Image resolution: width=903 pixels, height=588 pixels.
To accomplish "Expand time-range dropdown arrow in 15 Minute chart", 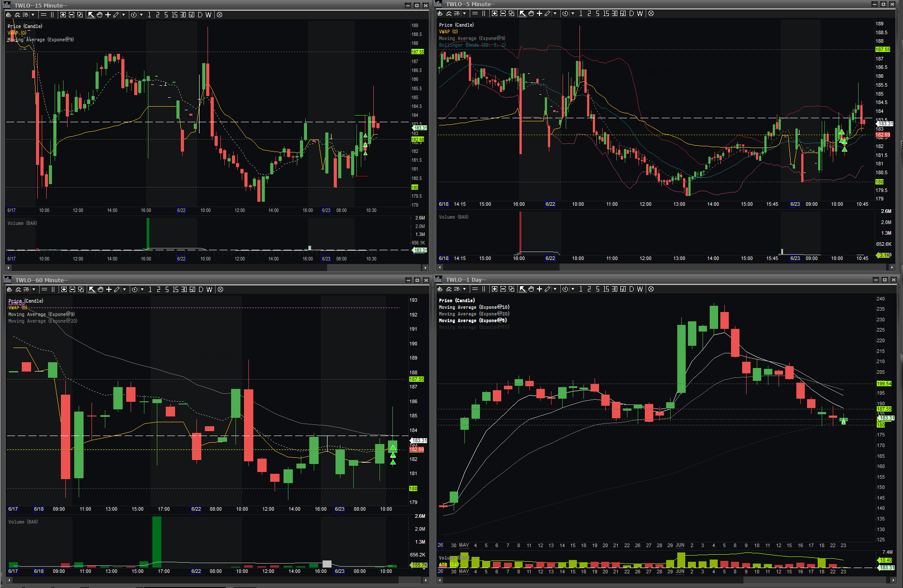I will [141, 15].
